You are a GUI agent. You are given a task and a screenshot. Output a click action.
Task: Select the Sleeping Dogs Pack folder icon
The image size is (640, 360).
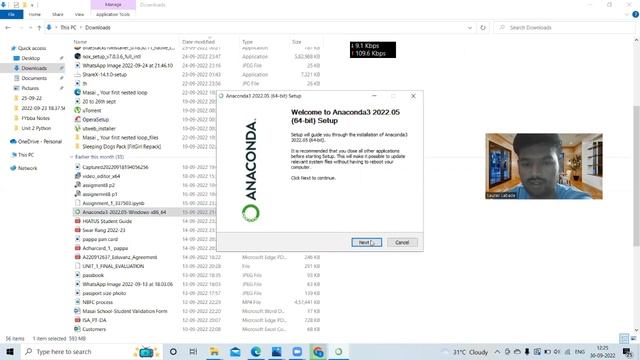[78, 146]
